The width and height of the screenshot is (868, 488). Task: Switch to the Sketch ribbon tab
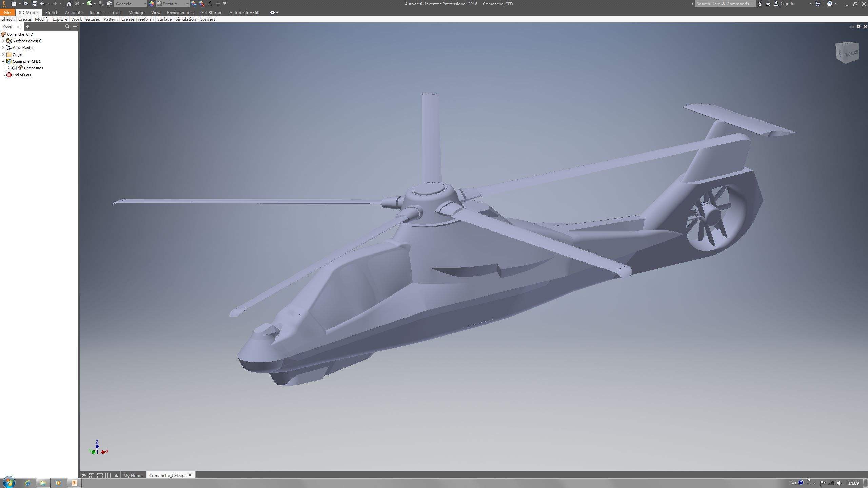pyautogui.click(x=52, y=12)
